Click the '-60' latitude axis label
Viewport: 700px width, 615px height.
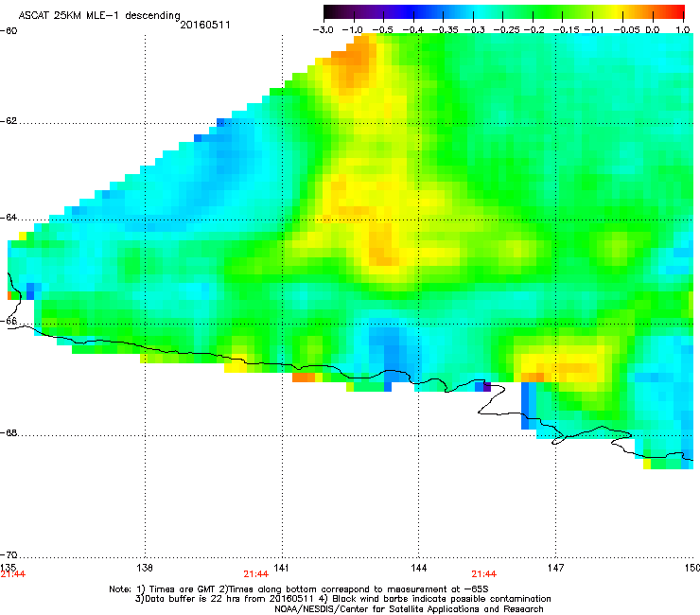click(9, 31)
